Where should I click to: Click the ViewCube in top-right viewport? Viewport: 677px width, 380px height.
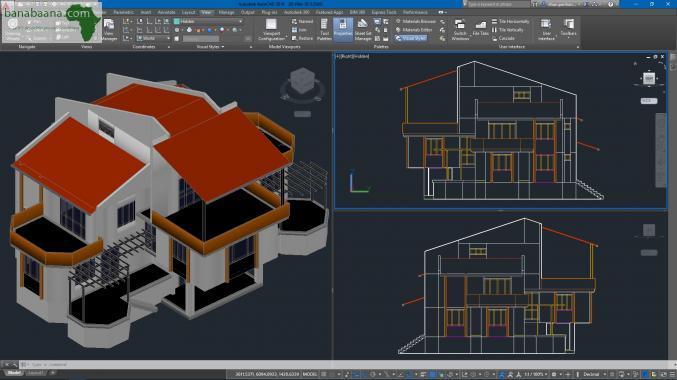[649, 78]
